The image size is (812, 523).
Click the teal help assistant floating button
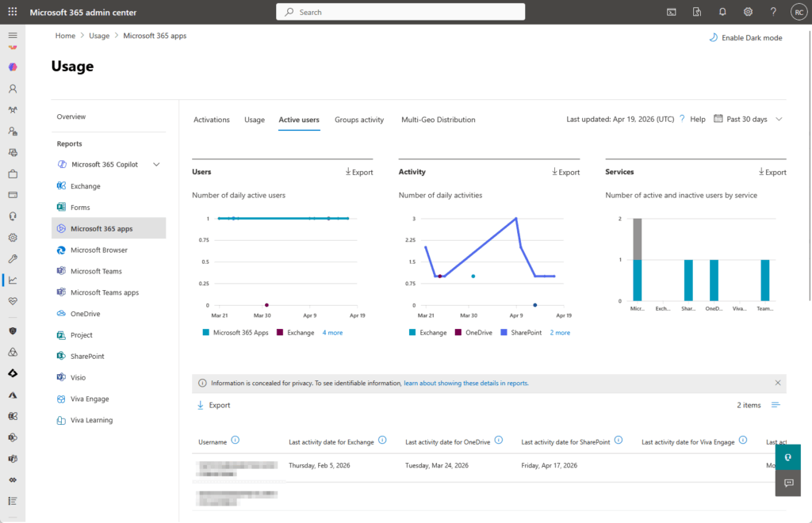click(x=787, y=457)
